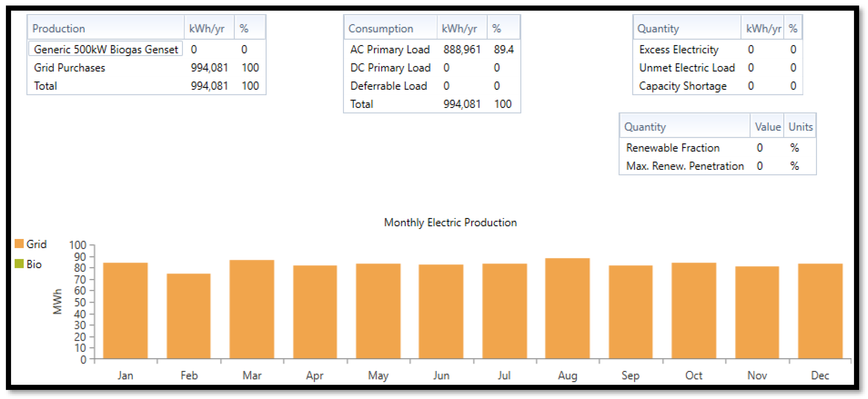
Task: Click the green Bio legend swatch
Action: tap(19, 264)
